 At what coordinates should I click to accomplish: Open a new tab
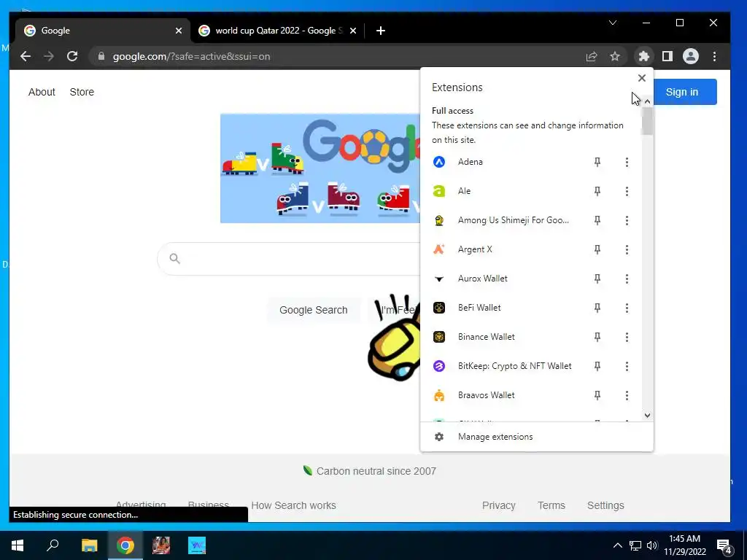click(380, 31)
